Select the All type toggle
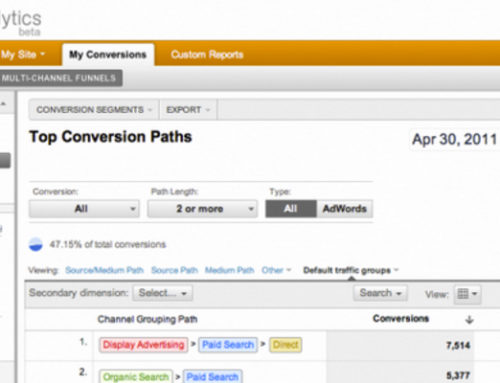Screen dimensions: 500x383 [x=291, y=209]
